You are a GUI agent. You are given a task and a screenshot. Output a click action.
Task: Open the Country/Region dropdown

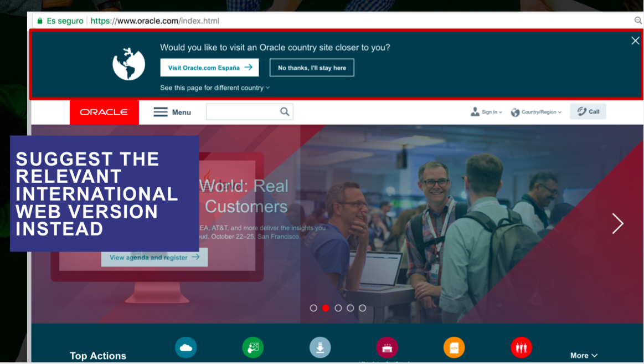[x=536, y=112]
